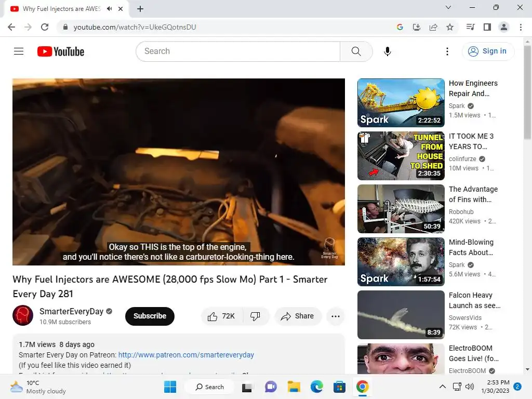Open media controls in Chrome toolbar

[470, 27]
